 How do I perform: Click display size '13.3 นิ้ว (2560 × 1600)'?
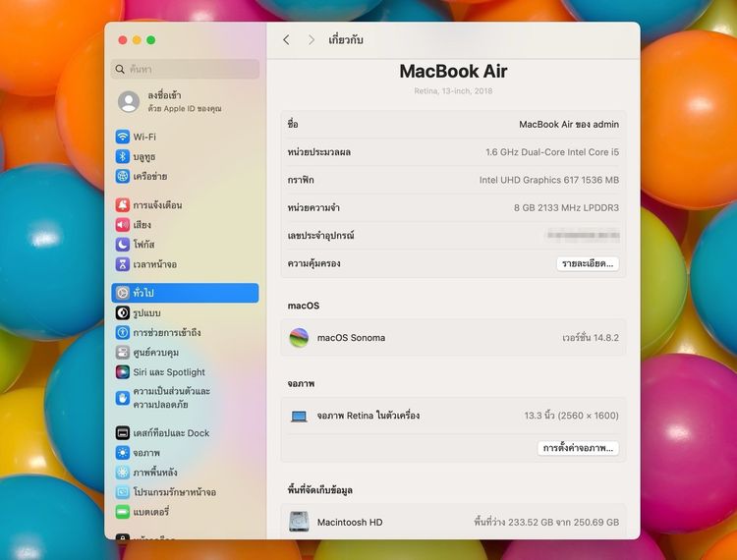572,416
